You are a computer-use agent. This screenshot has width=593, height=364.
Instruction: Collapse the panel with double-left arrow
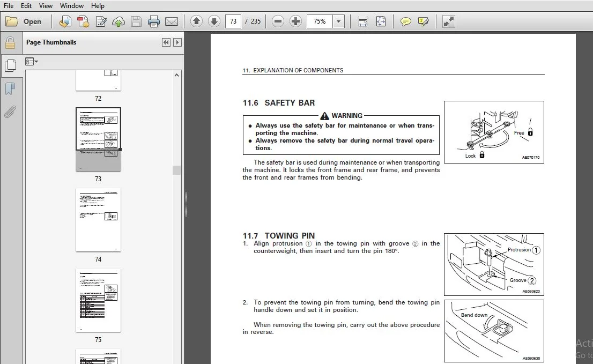[166, 42]
